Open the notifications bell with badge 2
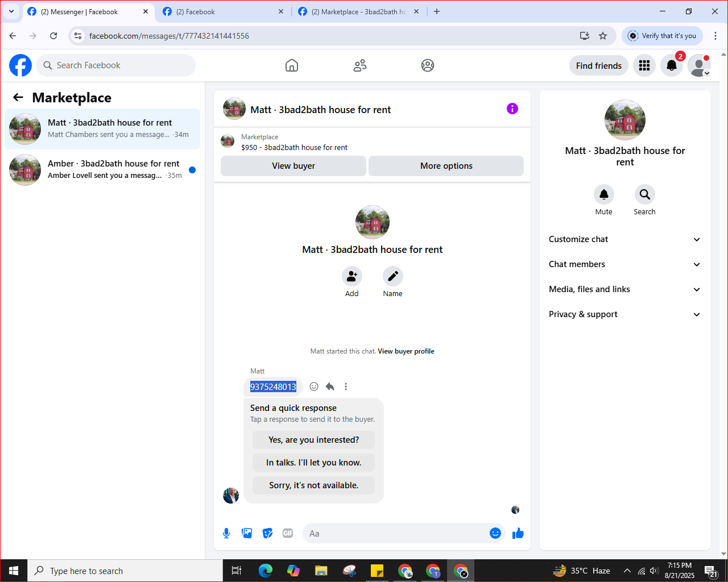The image size is (728, 582). tap(672, 65)
